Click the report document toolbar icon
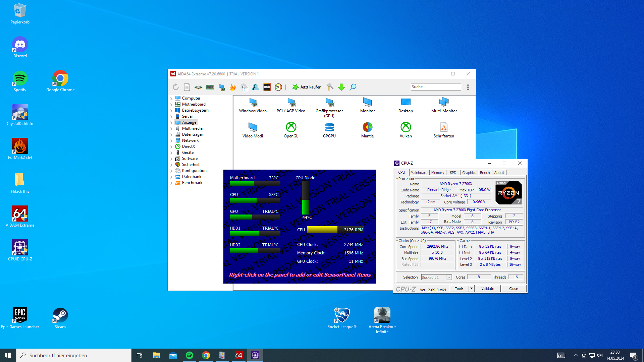The height and width of the screenshot is (362, 644). tap(187, 87)
